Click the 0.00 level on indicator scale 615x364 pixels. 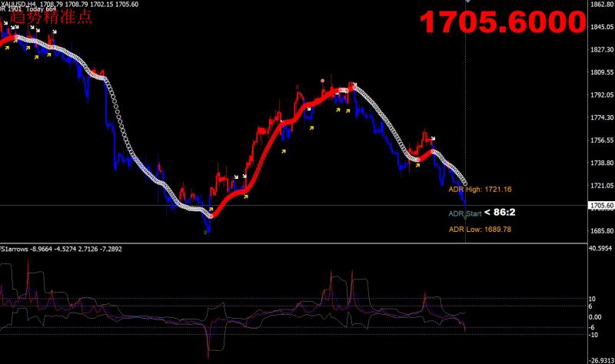tap(595, 316)
